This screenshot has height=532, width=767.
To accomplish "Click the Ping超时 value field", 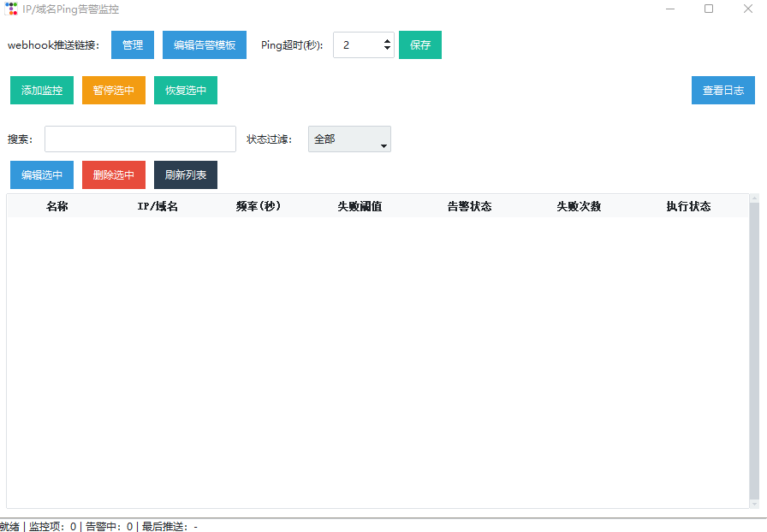I will pyautogui.click(x=355, y=45).
